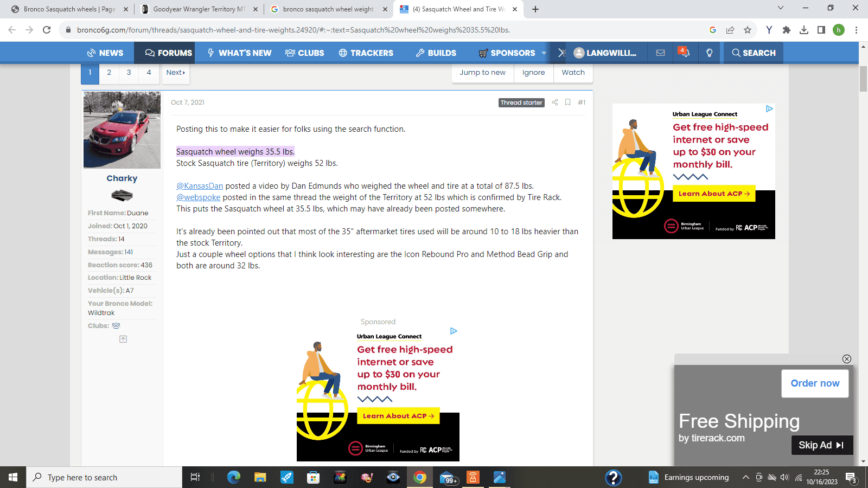Image resolution: width=868 pixels, height=488 pixels.
Task: Click Order now in video ad
Action: tap(815, 383)
